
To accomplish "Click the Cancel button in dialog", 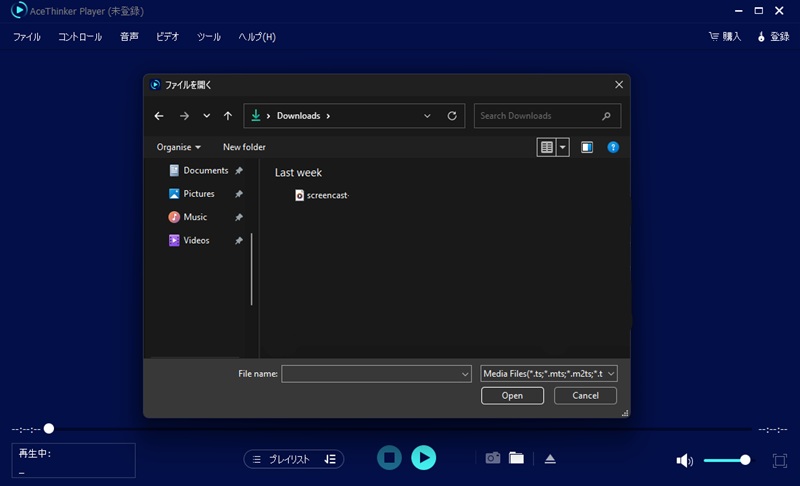I will click(585, 395).
